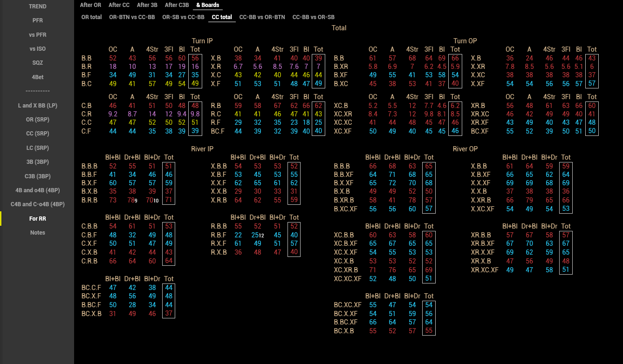
Task: Select the For RR sidebar item
Action: click(x=37, y=218)
